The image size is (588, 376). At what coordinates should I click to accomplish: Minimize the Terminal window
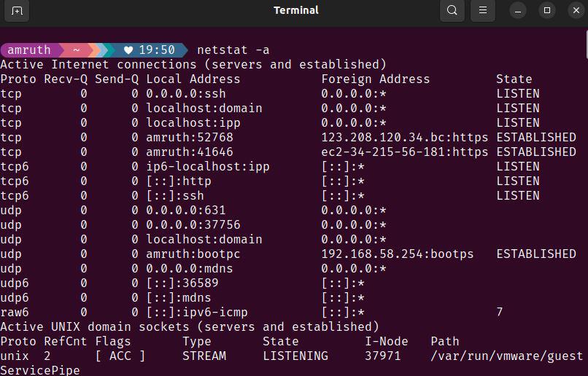click(x=518, y=11)
